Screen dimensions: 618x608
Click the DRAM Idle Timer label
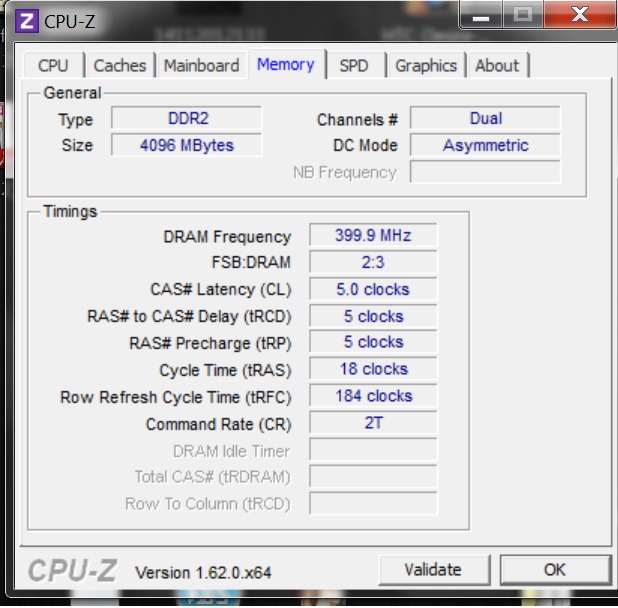tap(231, 451)
